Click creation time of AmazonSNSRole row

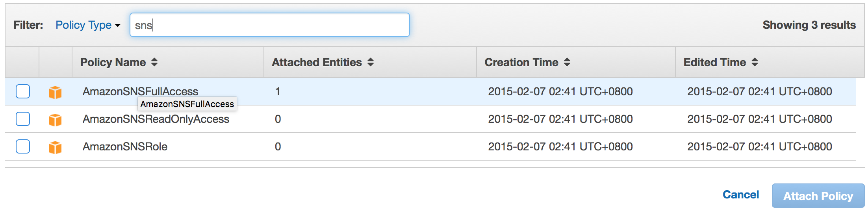point(560,146)
